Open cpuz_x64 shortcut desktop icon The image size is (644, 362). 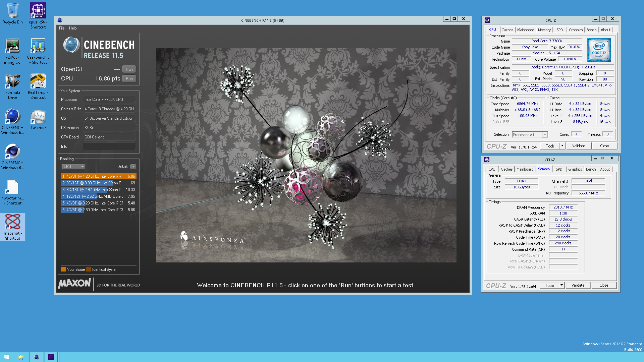click(38, 16)
